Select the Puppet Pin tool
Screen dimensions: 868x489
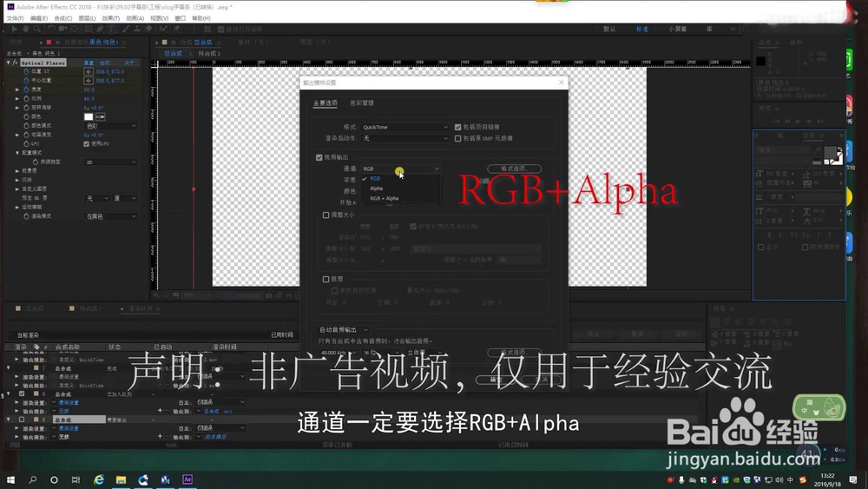(x=176, y=29)
